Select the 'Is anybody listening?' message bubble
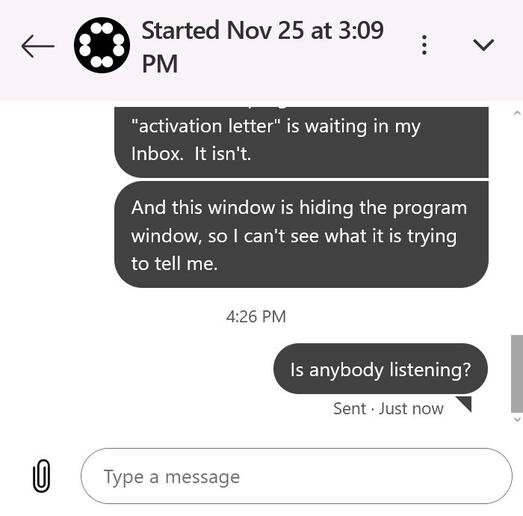Viewport: 523px width, 516px height. coord(380,369)
